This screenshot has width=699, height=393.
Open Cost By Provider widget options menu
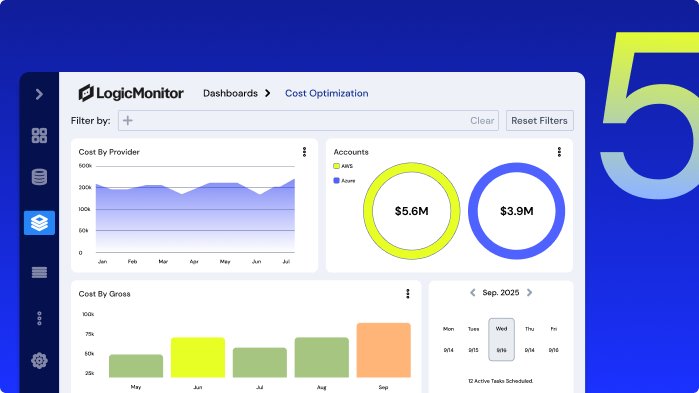304,152
